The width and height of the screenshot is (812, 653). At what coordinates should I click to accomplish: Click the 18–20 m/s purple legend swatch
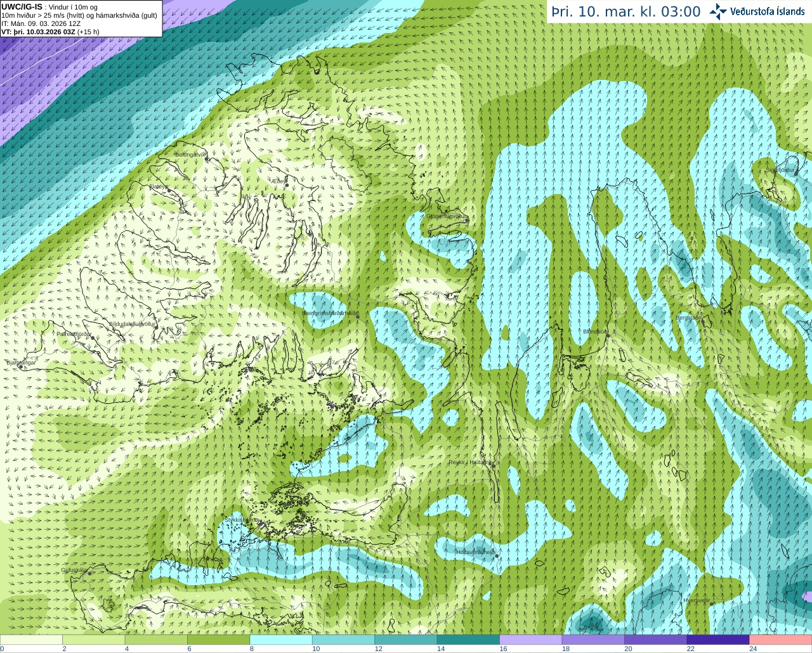[x=594, y=640]
